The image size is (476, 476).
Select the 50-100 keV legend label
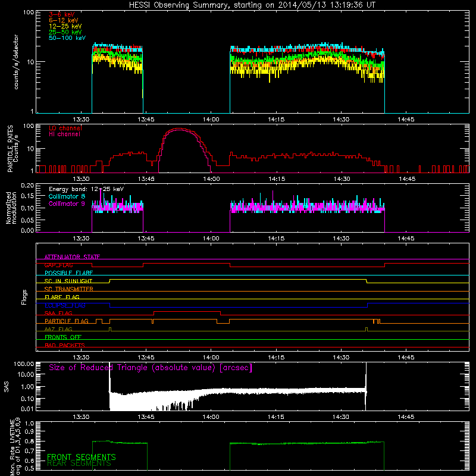67,38
